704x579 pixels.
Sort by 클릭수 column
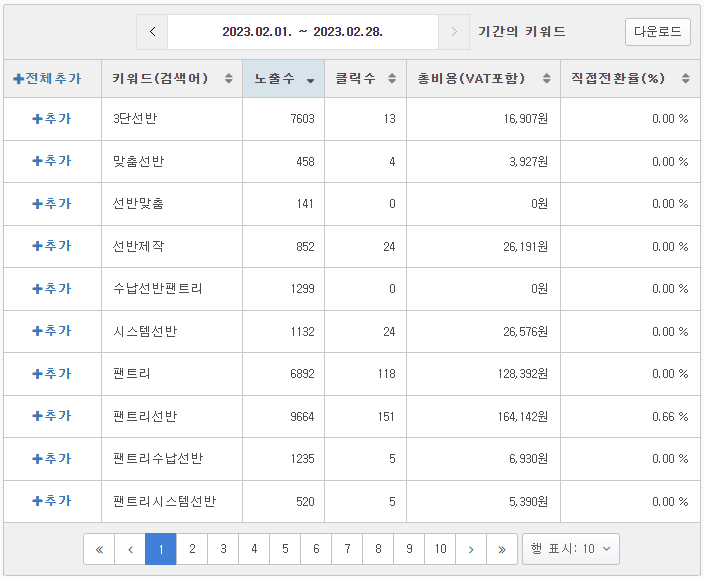pyautogui.click(x=392, y=79)
